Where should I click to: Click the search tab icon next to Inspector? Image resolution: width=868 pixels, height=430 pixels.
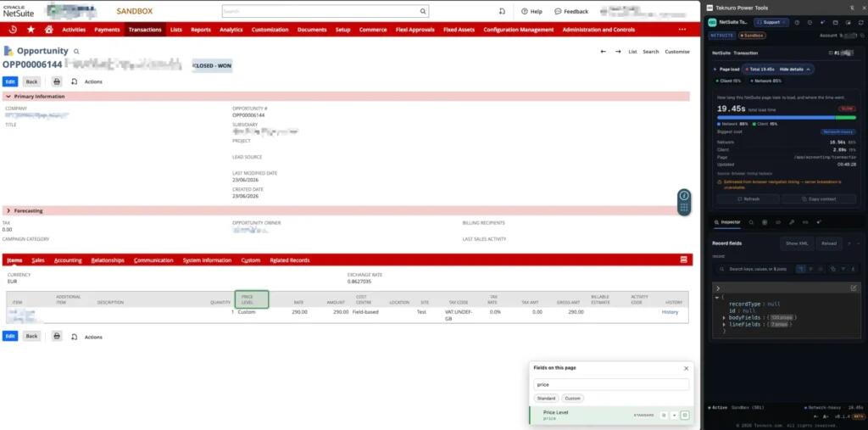751,222
